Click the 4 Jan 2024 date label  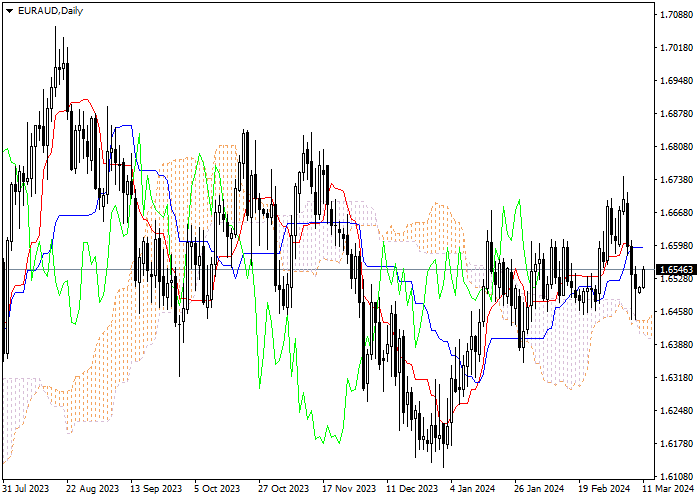(474, 489)
